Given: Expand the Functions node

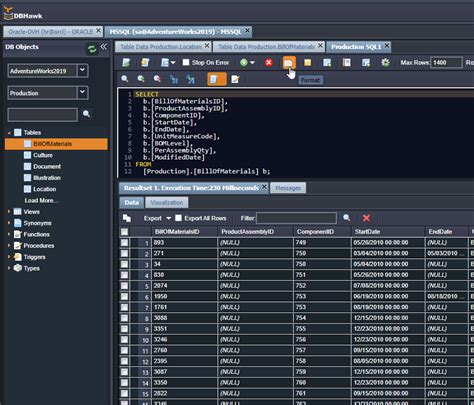Looking at the screenshot, I should pos(9,234).
